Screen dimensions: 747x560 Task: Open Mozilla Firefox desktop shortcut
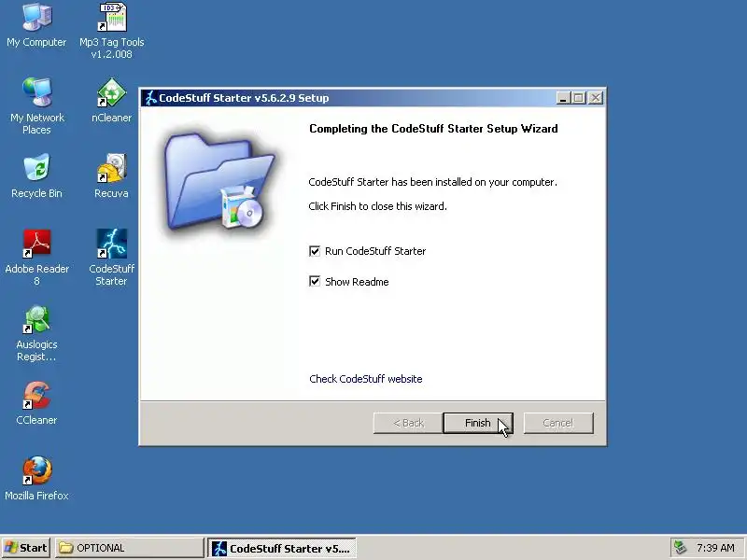(x=36, y=478)
